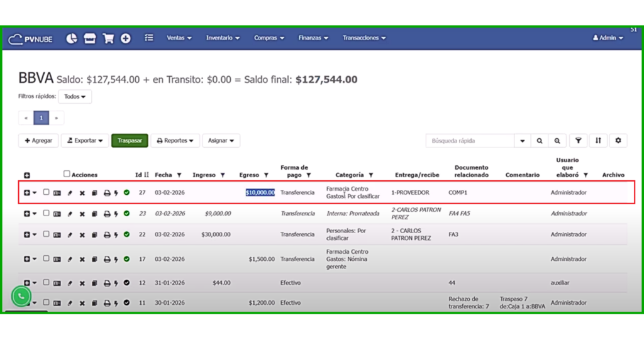This screenshot has width=644, height=362.
Task: Click the green Traspasar button
Action: [130, 141]
